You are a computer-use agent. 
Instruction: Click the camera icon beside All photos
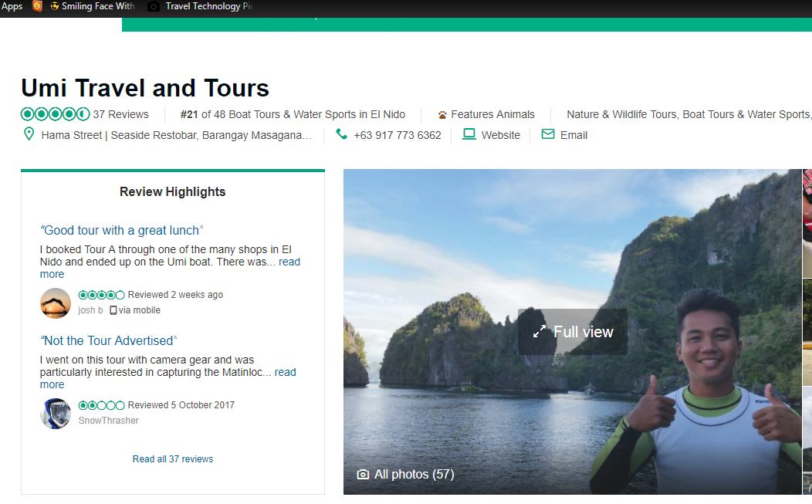[x=364, y=475]
